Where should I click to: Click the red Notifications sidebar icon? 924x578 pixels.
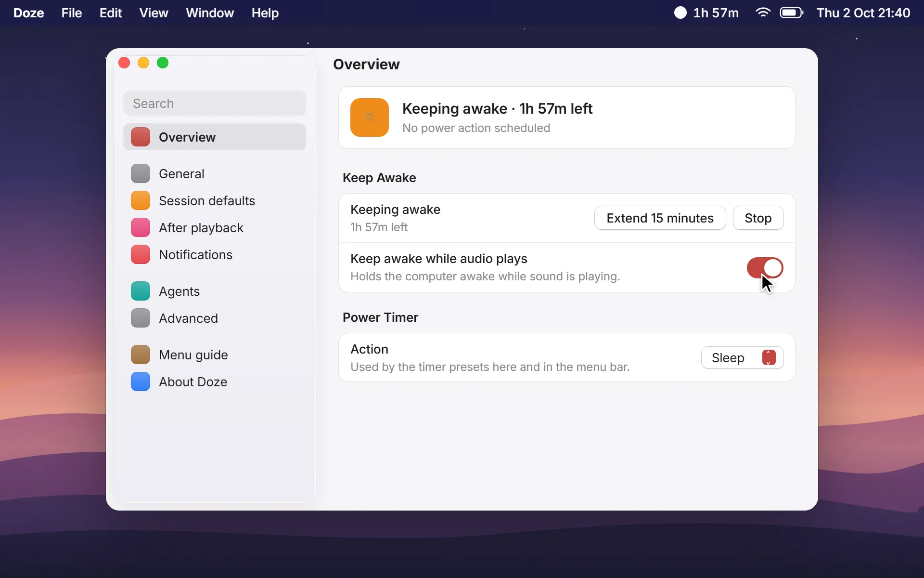[141, 254]
